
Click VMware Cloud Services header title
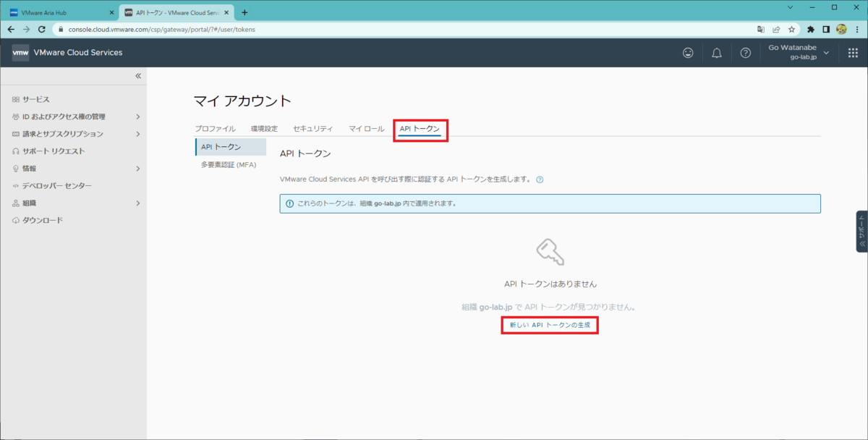78,53
